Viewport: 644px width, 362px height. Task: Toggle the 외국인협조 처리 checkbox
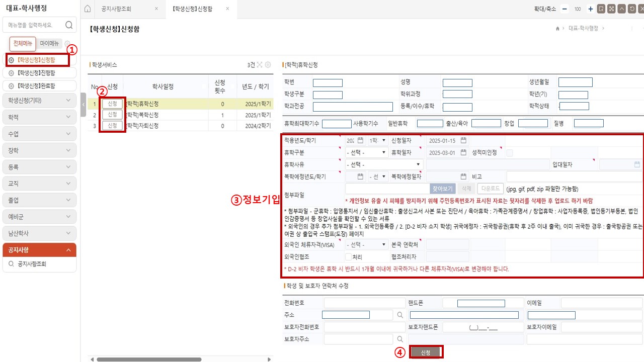point(348,257)
